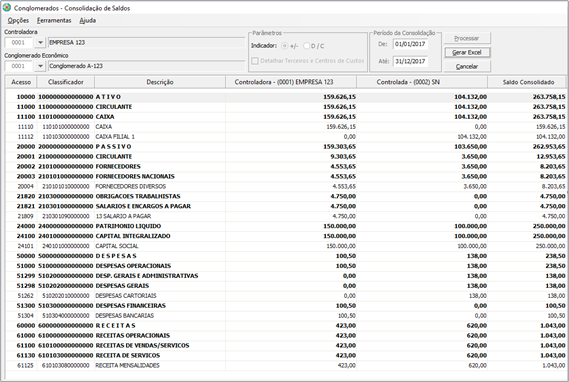This screenshot has width=569, height=382.
Task: Click the Cancelar button
Action: 467,66
